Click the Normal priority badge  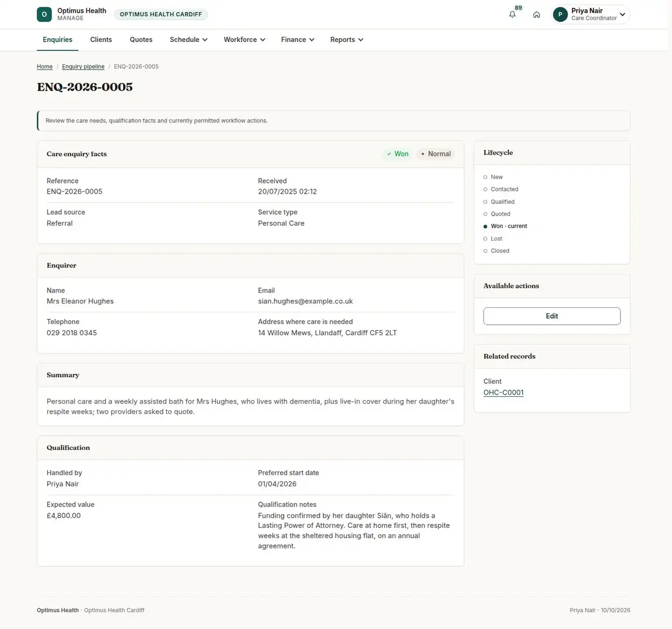click(x=436, y=154)
